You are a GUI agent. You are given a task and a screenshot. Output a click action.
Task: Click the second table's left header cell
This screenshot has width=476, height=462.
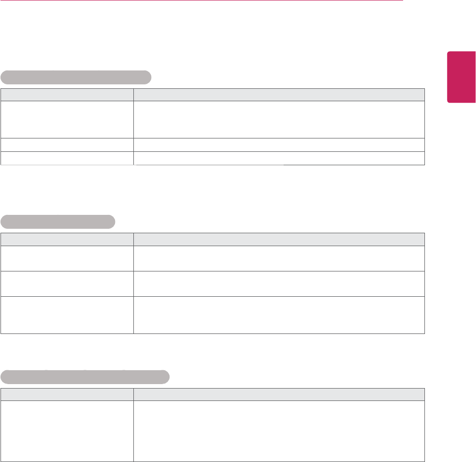(x=67, y=239)
